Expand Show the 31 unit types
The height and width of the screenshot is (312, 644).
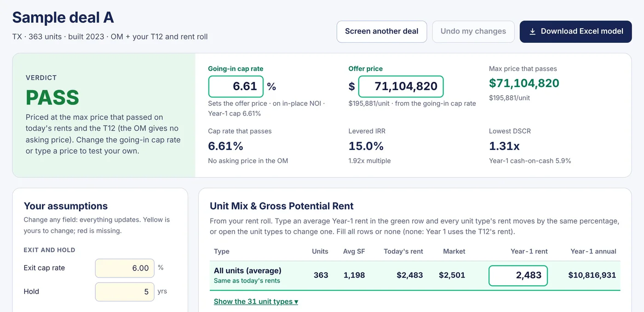pos(256,301)
